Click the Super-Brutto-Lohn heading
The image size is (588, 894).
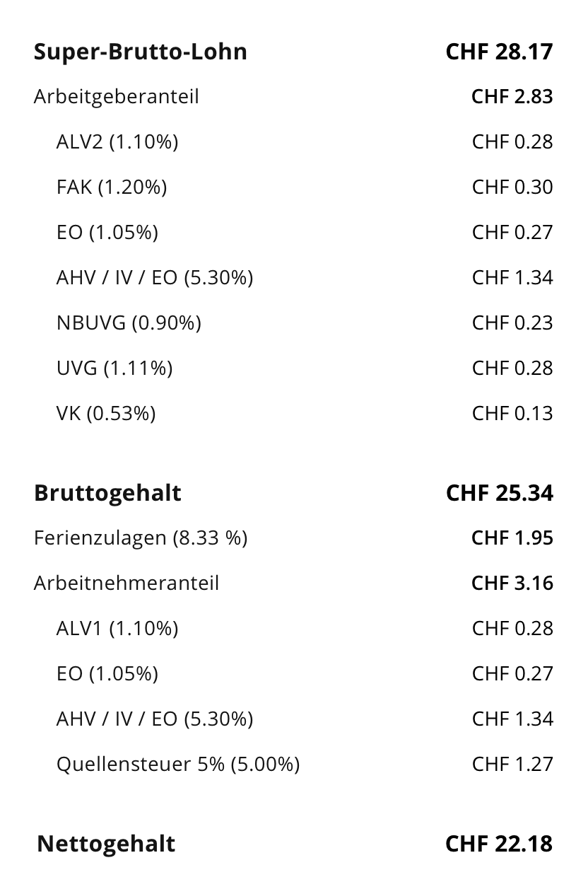140,52
